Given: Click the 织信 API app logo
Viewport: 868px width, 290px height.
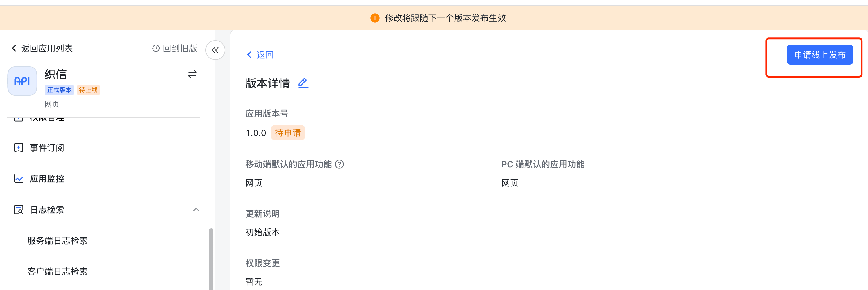Looking at the screenshot, I should click(x=22, y=81).
